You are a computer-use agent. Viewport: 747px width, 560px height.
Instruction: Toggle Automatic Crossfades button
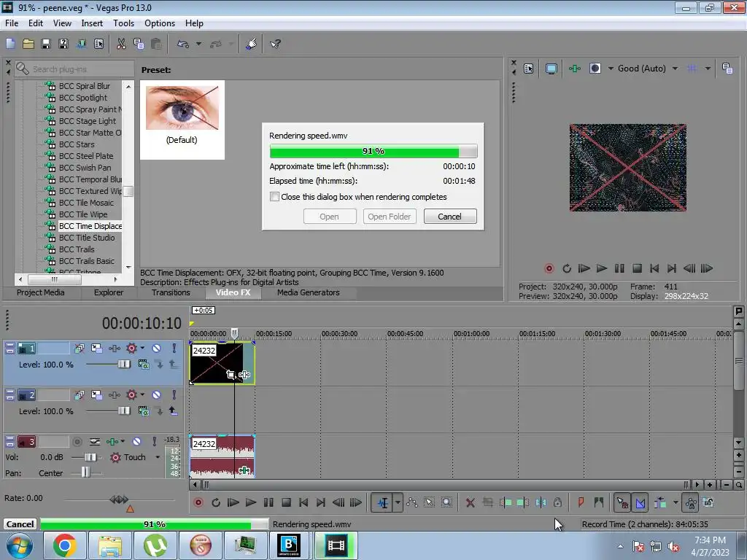point(640,502)
